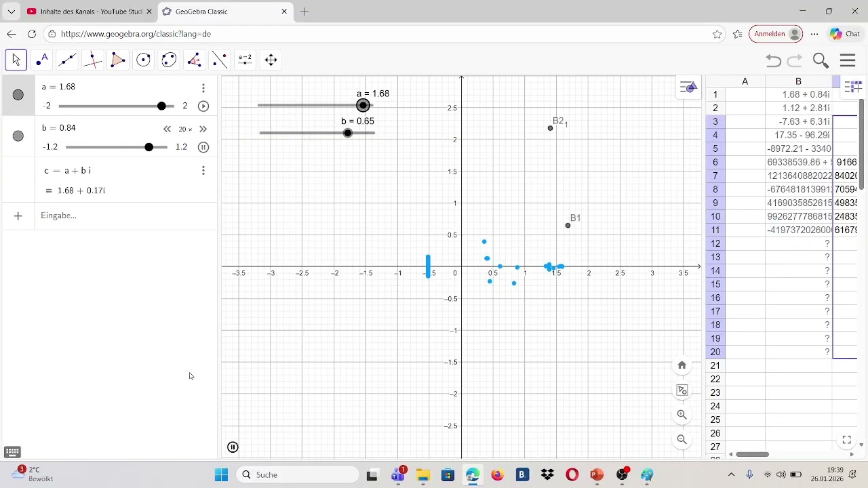This screenshot has width=868, height=488.
Task: Select the Polygon tool
Action: (x=118, y=60)
